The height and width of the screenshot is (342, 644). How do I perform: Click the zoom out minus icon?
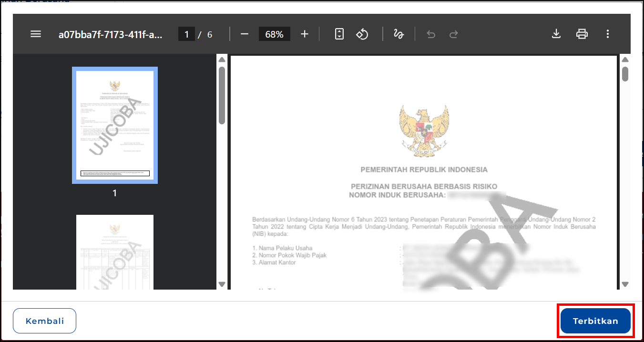pos(245,34)
